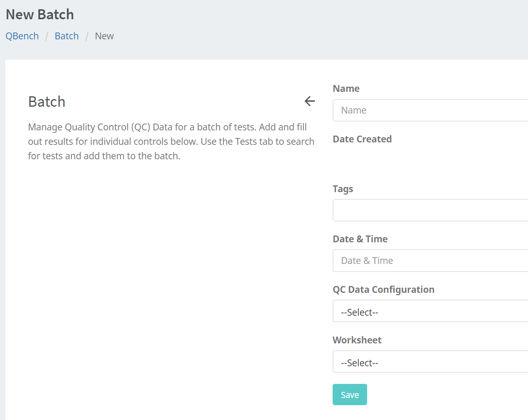Screen dimensions: 528x420
Task: Expand the QC Data Configuration dropdown
Action: point(430,311)
